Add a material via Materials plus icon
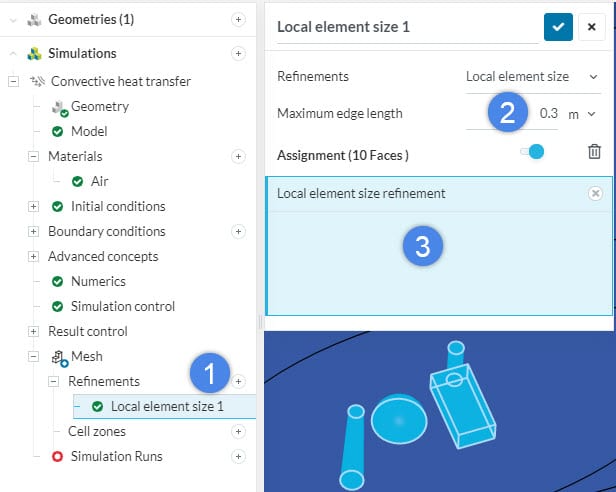This screenshot has height=492, width=616. (x=238, y=156)
